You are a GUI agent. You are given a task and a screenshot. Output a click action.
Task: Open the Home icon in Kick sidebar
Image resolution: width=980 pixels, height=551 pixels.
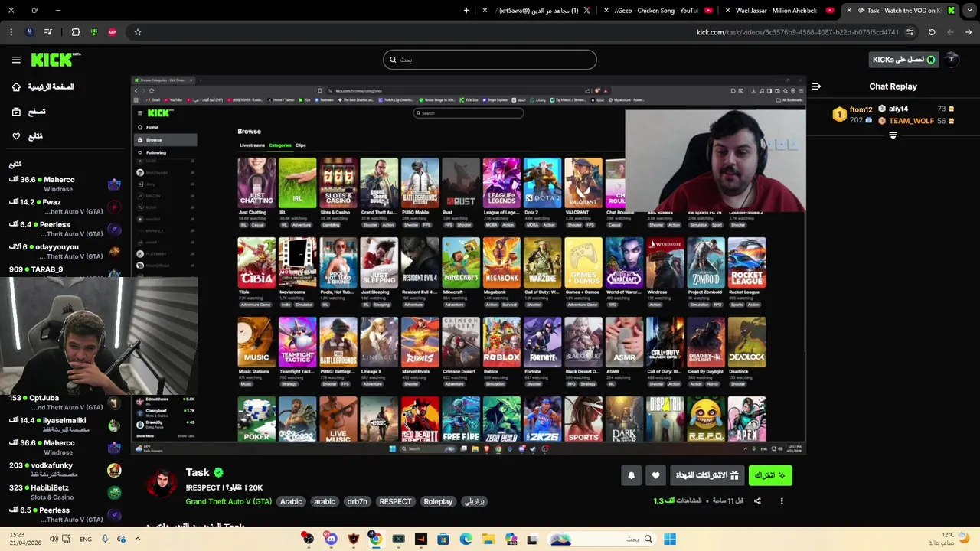point(16,87)
